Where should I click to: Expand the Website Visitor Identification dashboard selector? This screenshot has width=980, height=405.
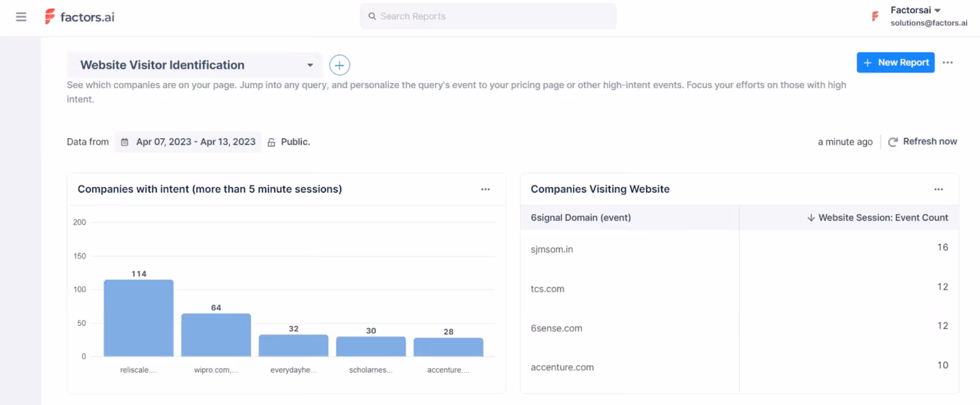pyautogui.click(x=195, y=65)
